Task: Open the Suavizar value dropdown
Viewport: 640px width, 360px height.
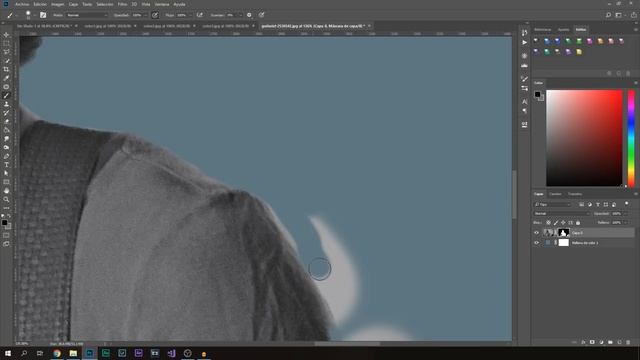Action: 240,15
